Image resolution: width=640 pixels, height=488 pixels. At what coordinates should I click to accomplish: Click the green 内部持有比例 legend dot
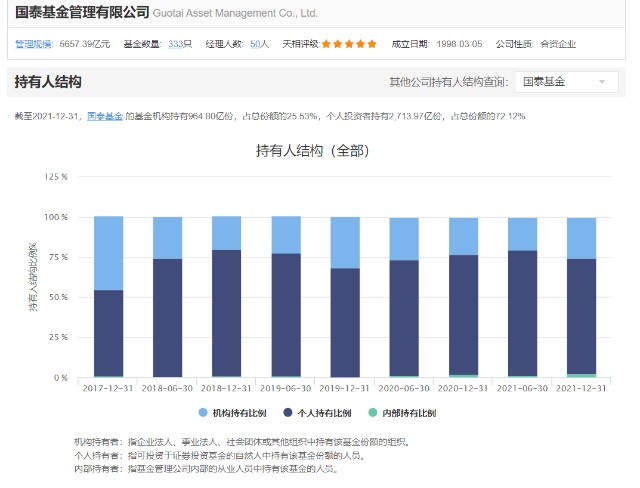coord(373,412)
